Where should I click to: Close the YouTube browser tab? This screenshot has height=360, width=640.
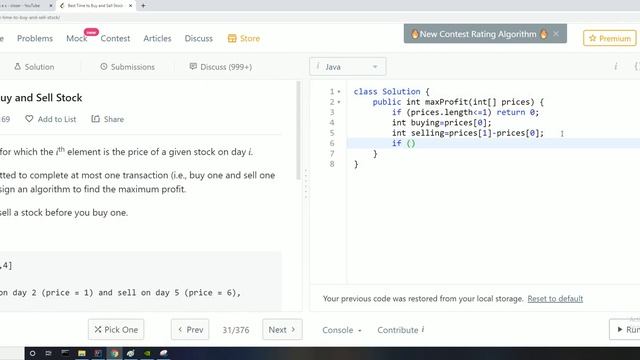point(51,6)
